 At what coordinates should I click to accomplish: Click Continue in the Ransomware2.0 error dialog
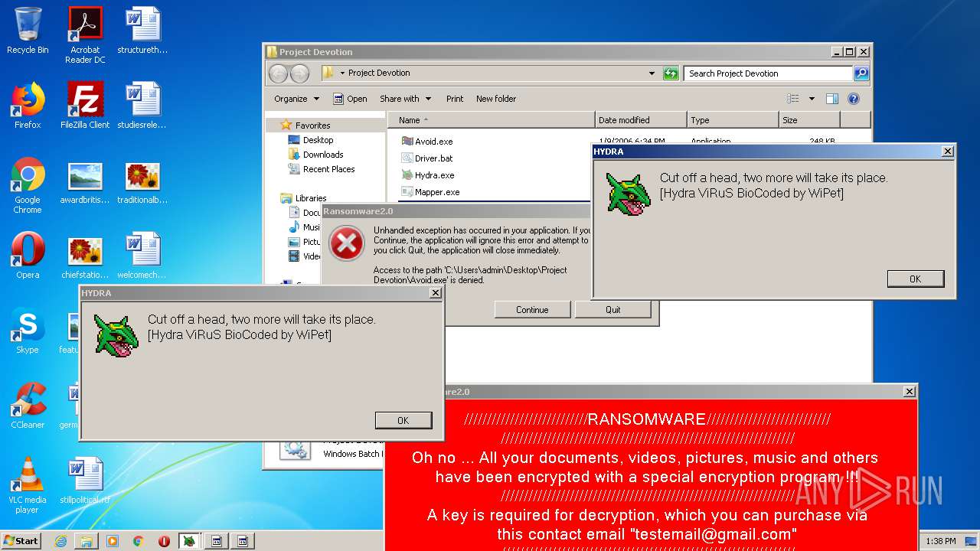(x=532, y=310)
